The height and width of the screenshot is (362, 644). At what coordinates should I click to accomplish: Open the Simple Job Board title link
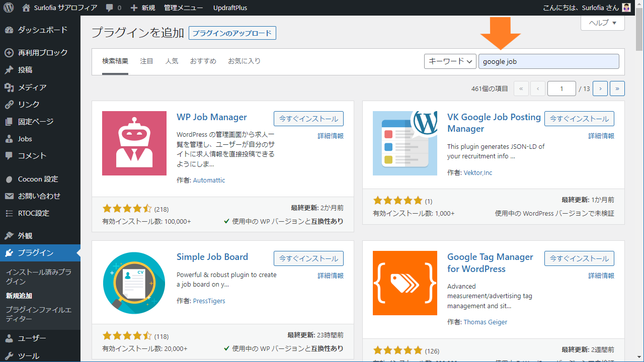(212, 257)
